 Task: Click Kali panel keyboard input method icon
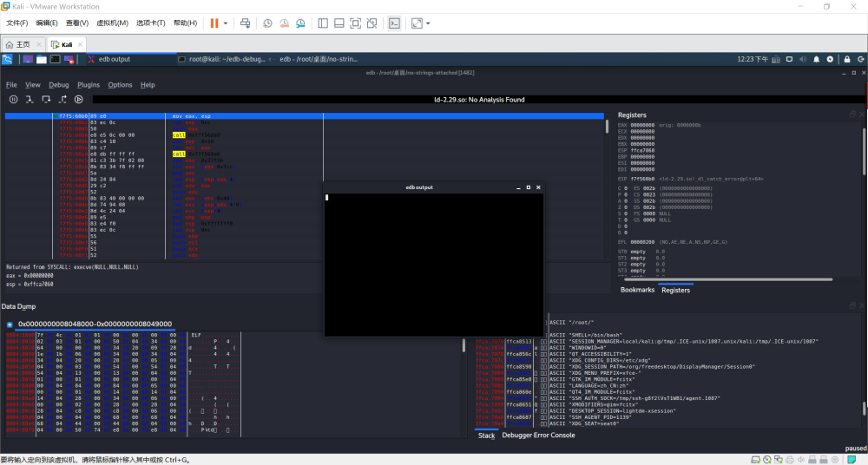(775, 59)
